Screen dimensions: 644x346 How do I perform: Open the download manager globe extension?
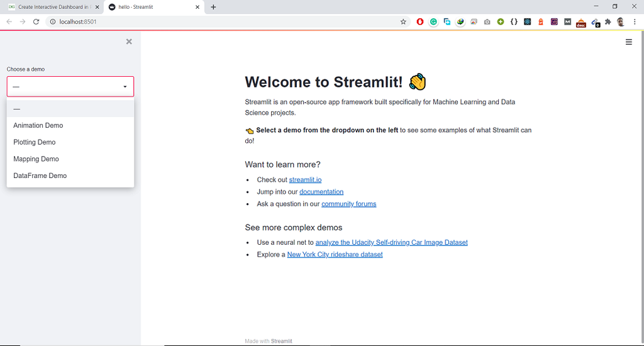pyautogui.click(x=460, y=22)
